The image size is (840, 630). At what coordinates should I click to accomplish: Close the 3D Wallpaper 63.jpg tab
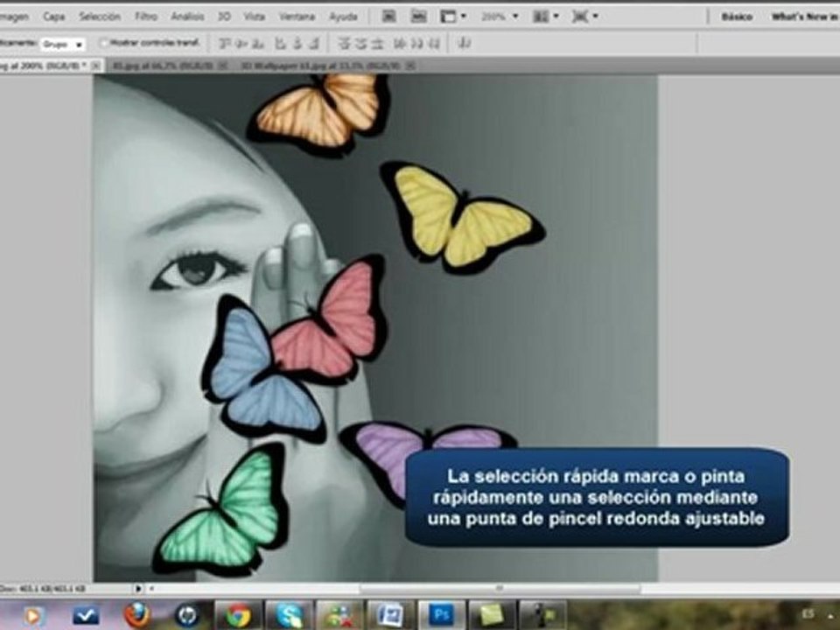pos(410,66)
